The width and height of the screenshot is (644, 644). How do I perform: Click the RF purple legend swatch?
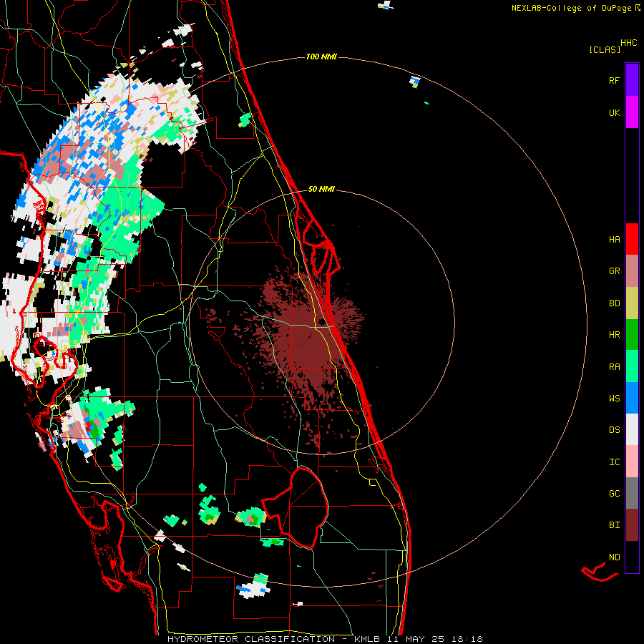tap(632, 80)
